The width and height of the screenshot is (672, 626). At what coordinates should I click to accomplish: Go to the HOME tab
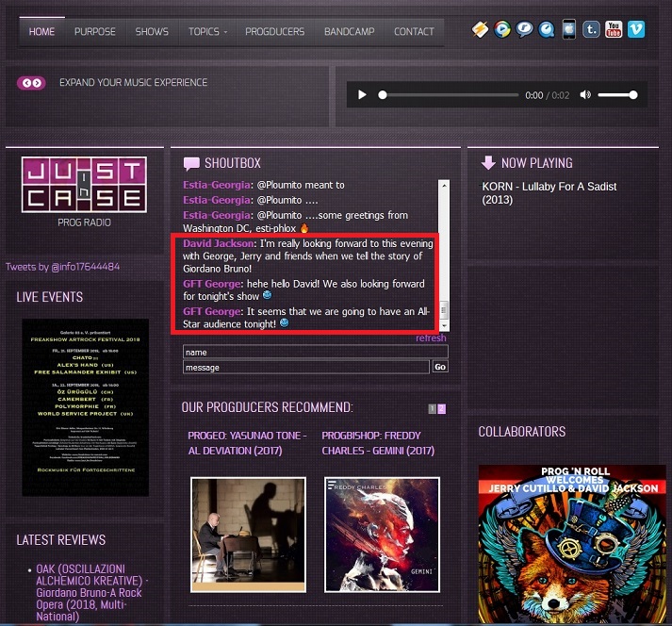42,32
